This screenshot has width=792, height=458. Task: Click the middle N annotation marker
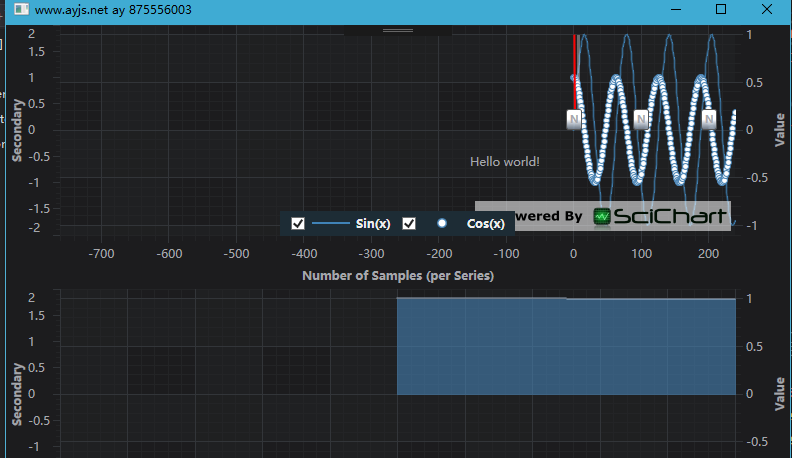pyautogui.click(x=641, y=120)
